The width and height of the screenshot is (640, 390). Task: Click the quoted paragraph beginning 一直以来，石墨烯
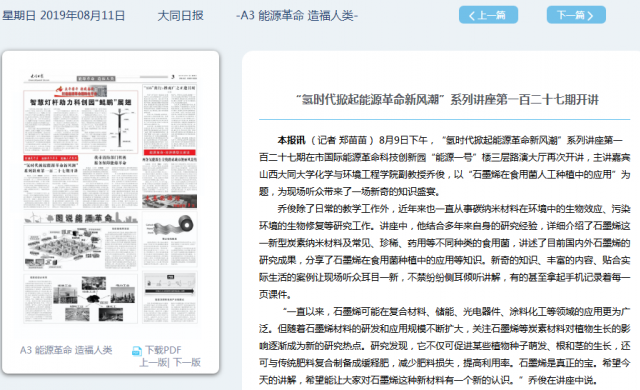click(444, 346)
